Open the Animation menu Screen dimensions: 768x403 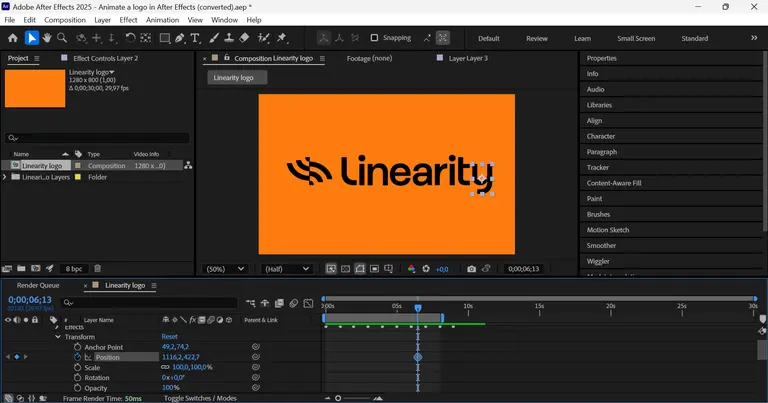162,20
